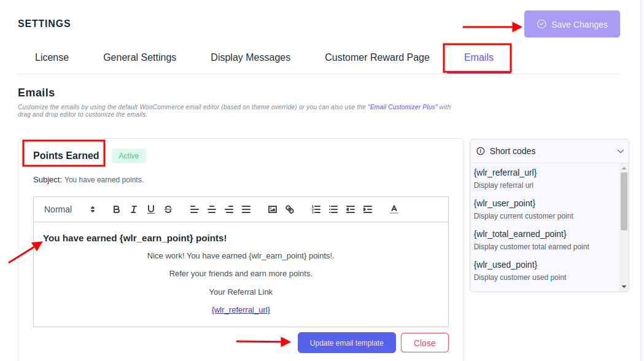Click the Save Changes button
Image resolution: width=644 pixels, height=361 pixels.
572,24
